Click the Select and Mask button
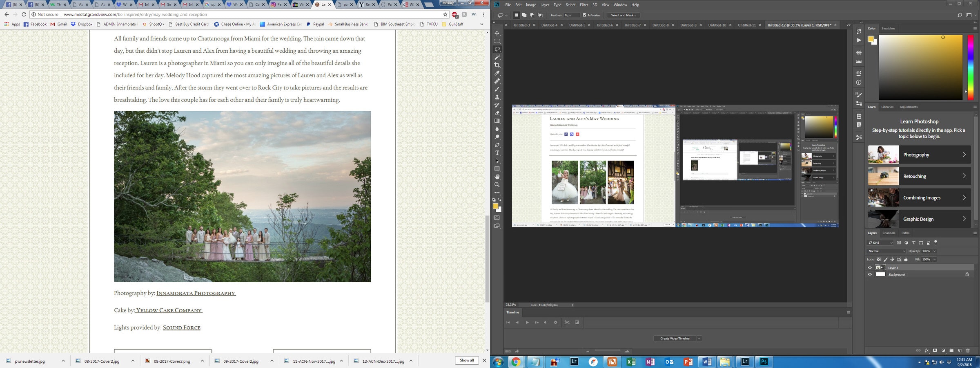 tap(623, 15)
